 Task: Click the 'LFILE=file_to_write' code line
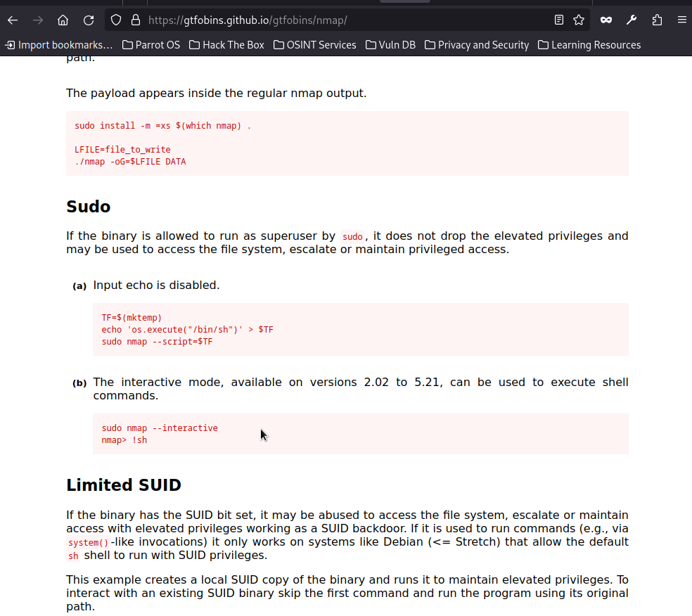(x=122, y=150)
